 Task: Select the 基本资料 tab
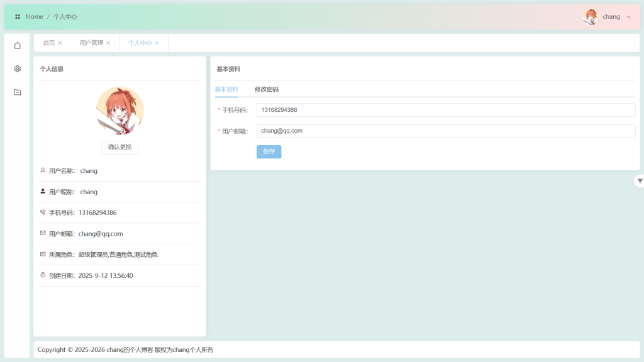(x=226, y=89)
